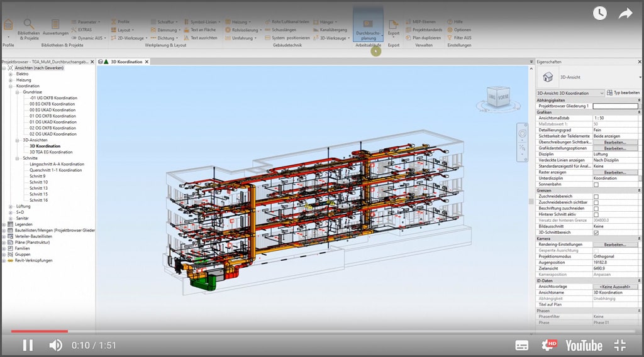
Task: Toggle YouTube subtitles icon
Action: pyautogui.click(x=521, y=345)
